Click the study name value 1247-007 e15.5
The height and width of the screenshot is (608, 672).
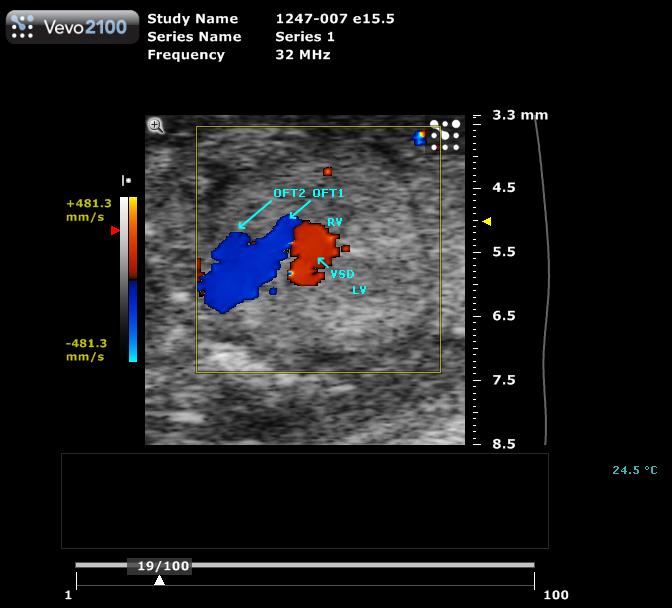pos(335,19)
